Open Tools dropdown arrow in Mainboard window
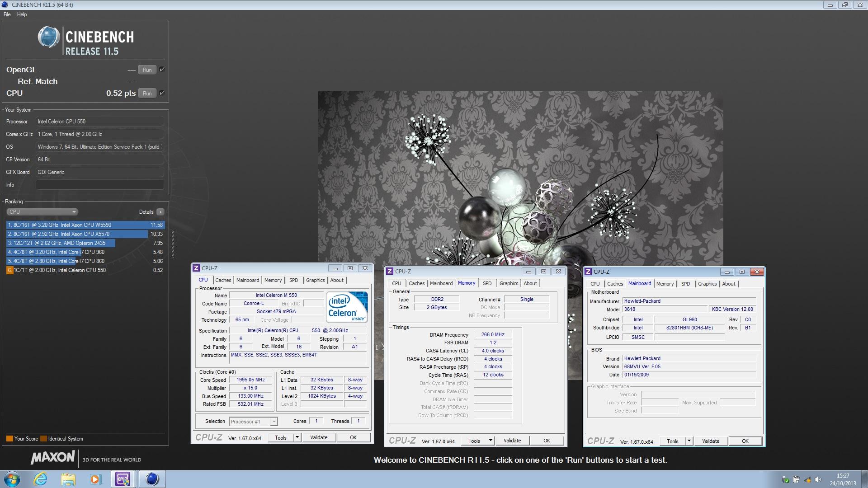868x488 pixels. 689,441
